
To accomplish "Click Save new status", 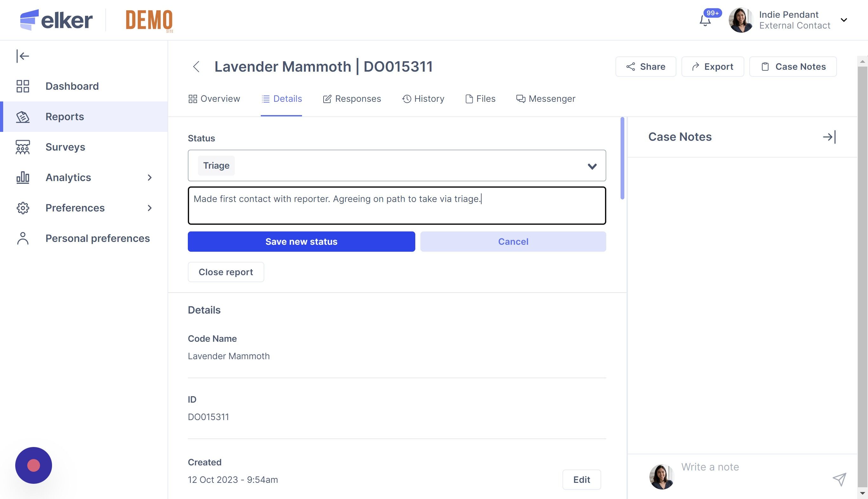I will (x=301, y=242).
